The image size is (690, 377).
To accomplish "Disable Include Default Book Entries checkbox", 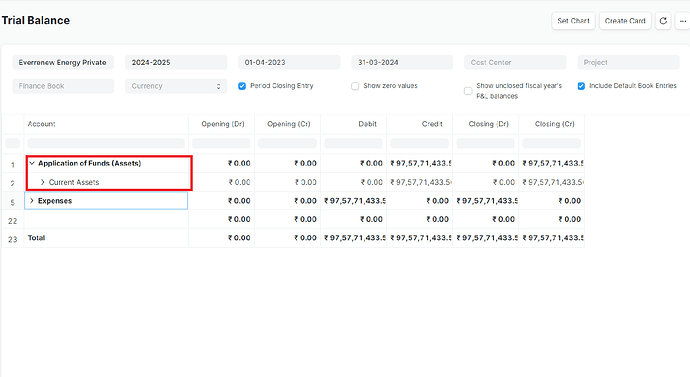I will 581,86.
